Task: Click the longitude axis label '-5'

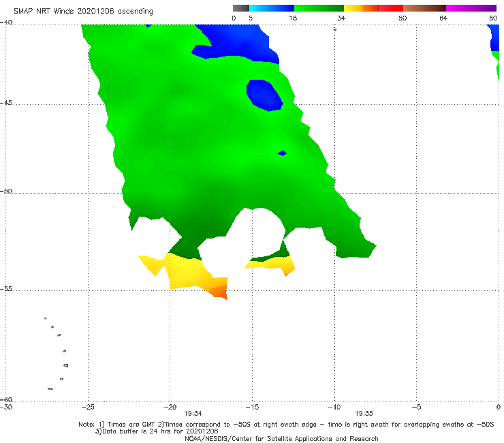Action: (416, 407)
